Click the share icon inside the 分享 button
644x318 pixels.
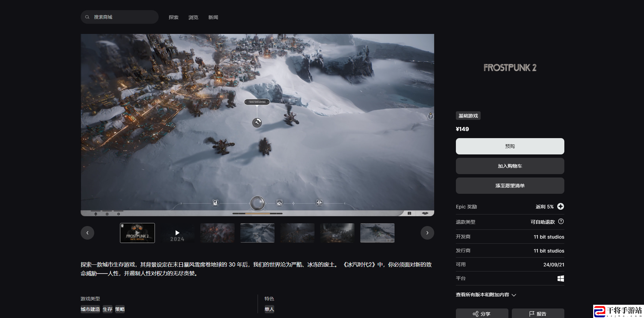(476, 314)
